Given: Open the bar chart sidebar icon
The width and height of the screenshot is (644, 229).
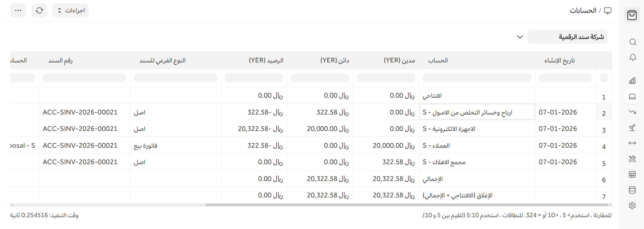Looking at the screenshot, I should tap(632, 81).
